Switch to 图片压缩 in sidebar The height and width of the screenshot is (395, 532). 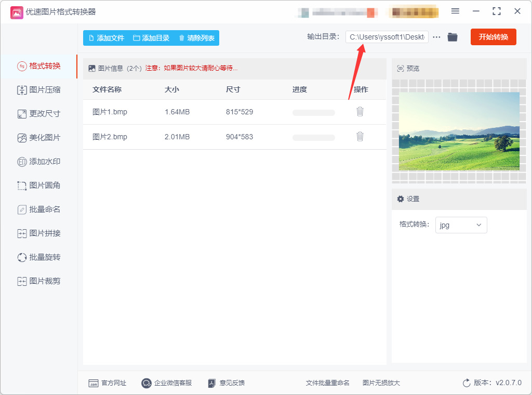point(39,90)
